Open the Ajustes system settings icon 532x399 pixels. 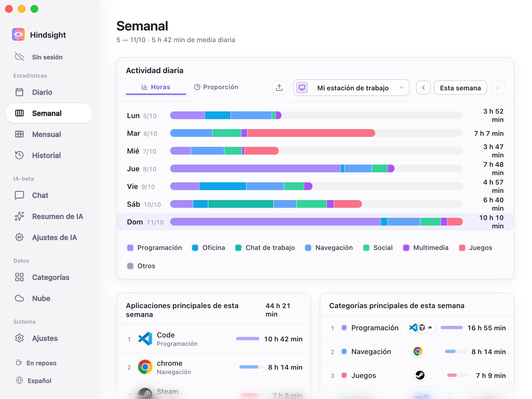(x=19, y=338)
